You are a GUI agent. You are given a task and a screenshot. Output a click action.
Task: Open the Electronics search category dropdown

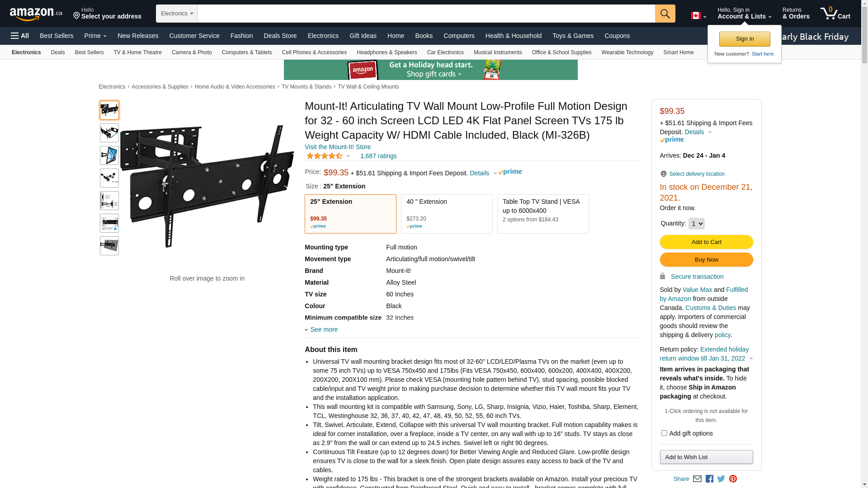pos(177,14)
